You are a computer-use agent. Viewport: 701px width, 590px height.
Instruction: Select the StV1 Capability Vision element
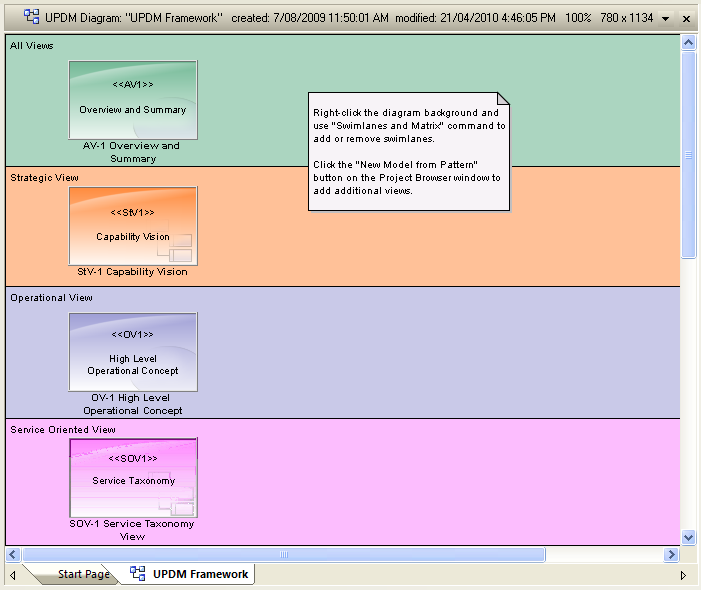[x=133, y=225]
